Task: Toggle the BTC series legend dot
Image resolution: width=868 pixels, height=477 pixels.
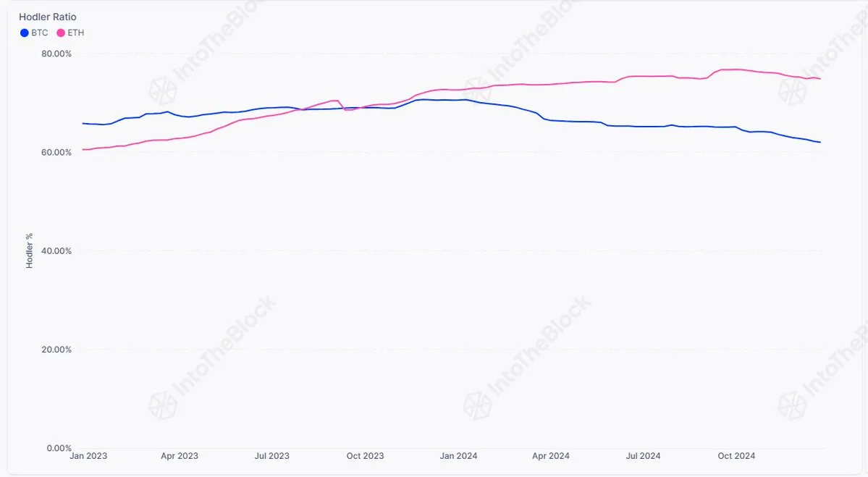Action: tap(25, 33)
